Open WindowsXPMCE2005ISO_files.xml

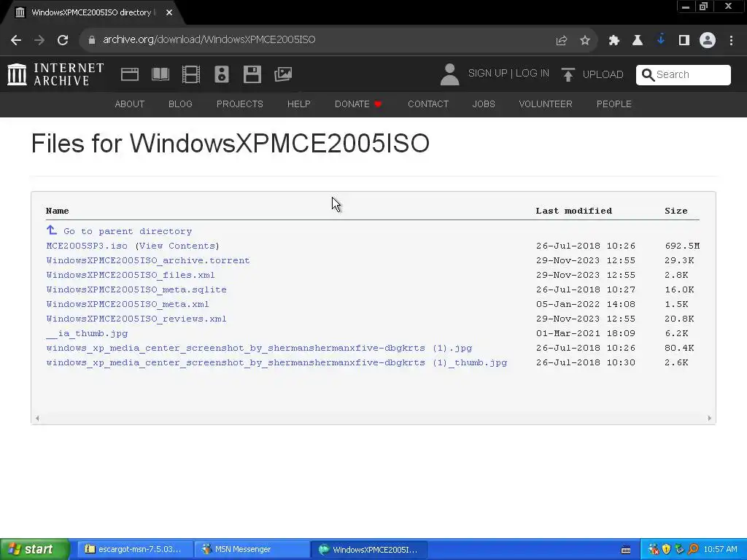click(131, 275)
